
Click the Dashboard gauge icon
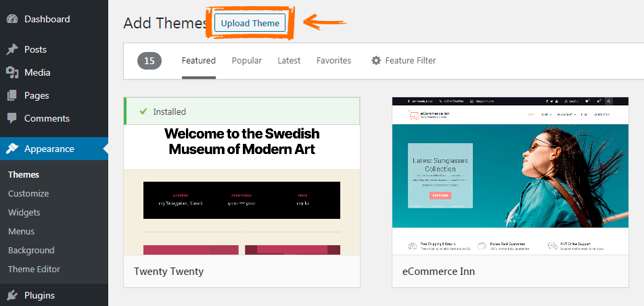click(x=12, y=19)
